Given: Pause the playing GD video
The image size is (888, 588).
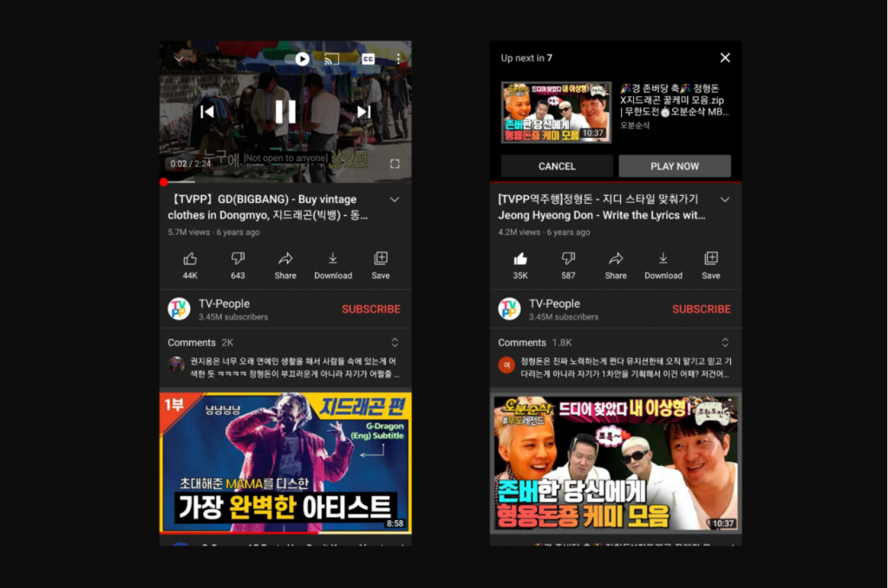Looking at the screenshot, I should 285,112.
